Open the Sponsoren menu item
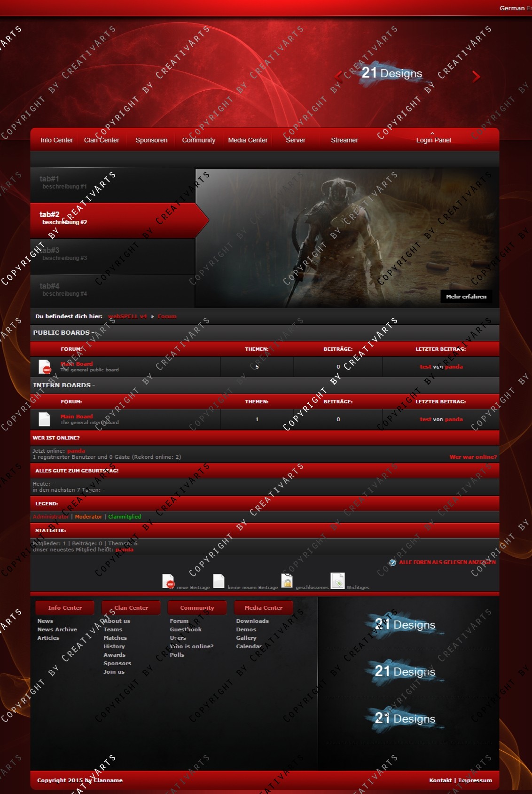Screen dimensions: 532x794 coord(151,140)
